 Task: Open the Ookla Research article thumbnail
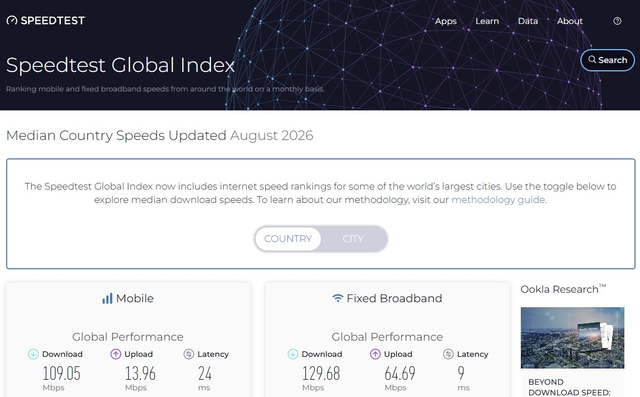point(572,338)
